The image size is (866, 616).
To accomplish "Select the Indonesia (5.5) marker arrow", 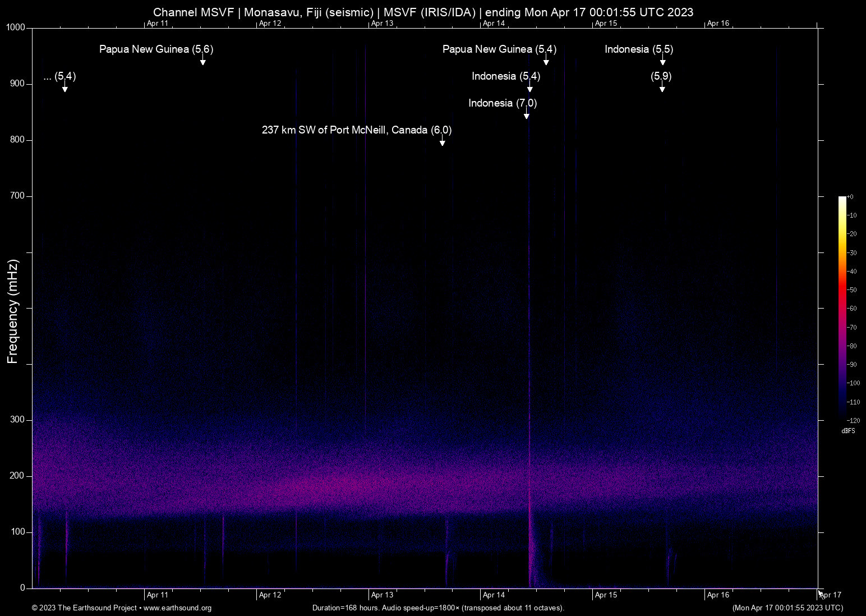I will point(662,61).
